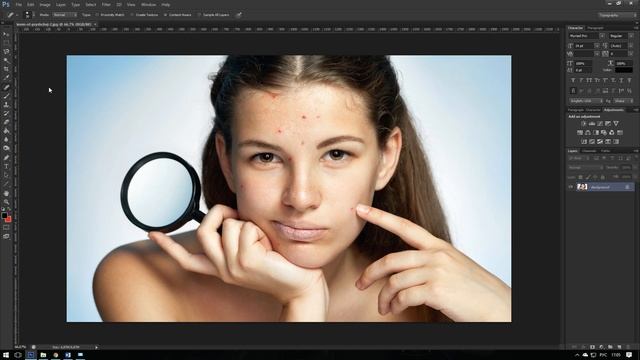Open the Image menu
Image resolution: width=640 pixels, height=360 pixels.
[45, 4]
